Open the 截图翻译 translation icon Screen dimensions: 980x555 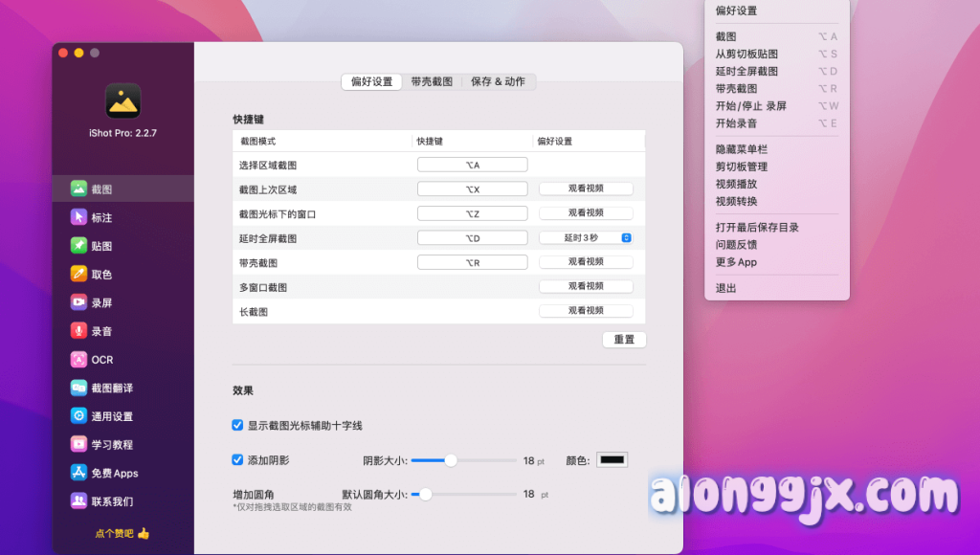pyautogui.click(x=78, y=388)
